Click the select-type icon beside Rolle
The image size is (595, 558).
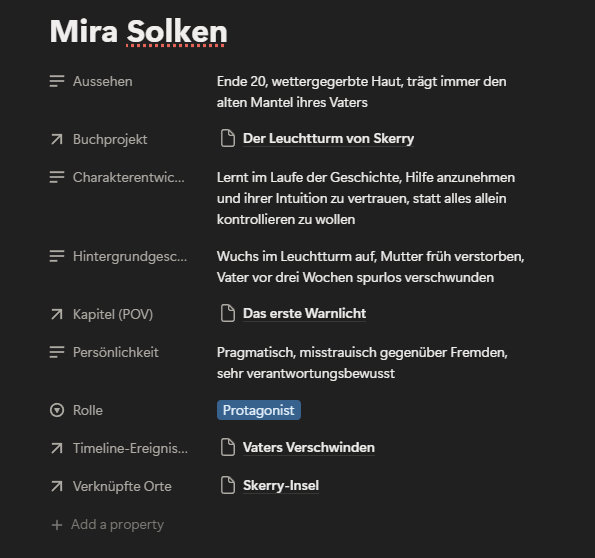tap(57, 410)
